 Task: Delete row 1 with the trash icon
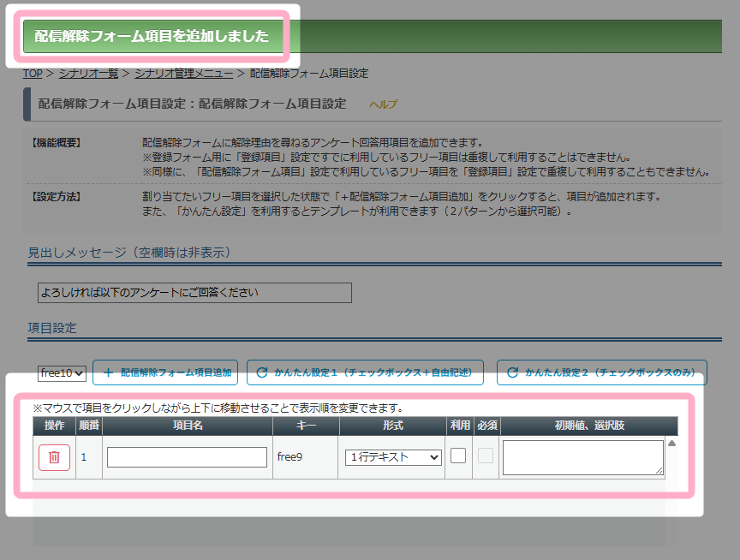54,457
